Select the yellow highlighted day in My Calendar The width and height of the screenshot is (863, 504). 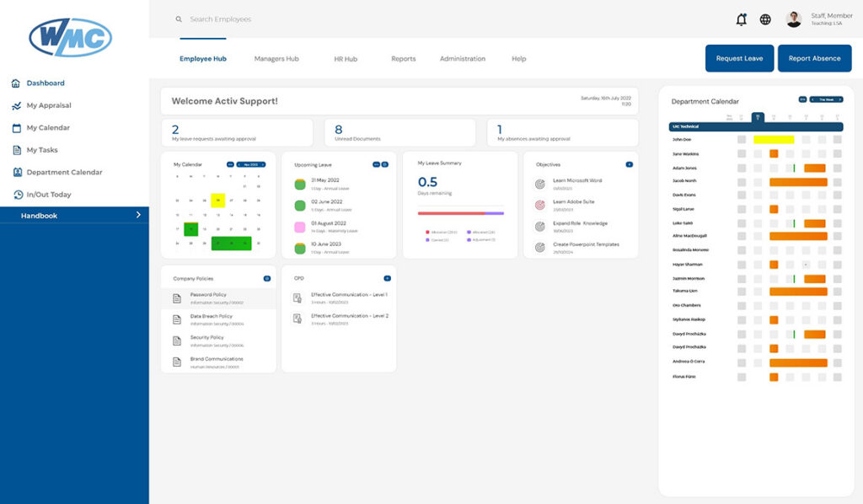pos(218,201)
